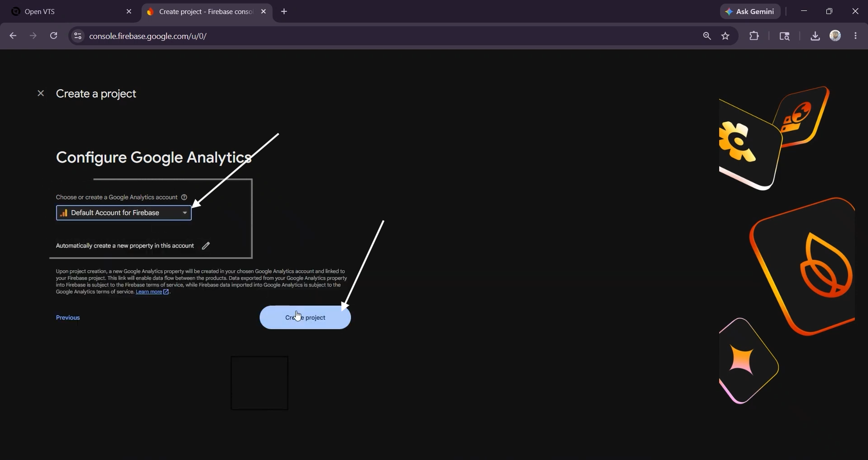The height and width of the screenshot is (460, 868).
Task: Edit the automatic property creation setting
Action: click(206, 246)
